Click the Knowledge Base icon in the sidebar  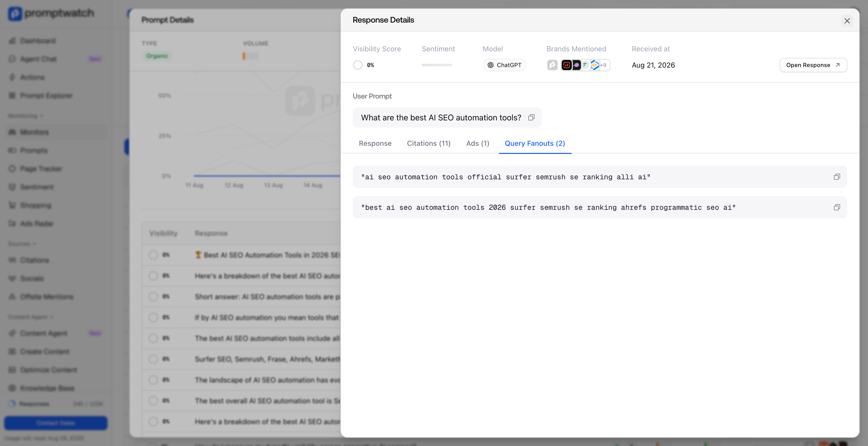tap(12, 388)
